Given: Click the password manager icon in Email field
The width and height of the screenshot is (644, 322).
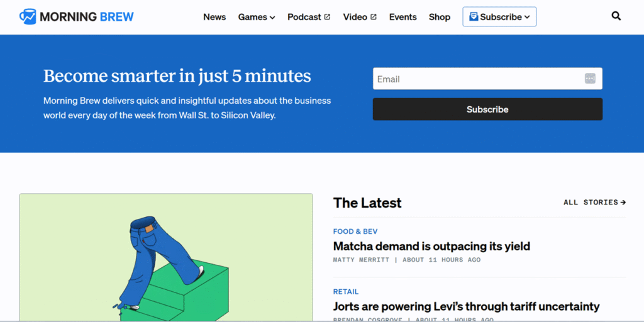Looking at the screenshot, I should 590,79.
